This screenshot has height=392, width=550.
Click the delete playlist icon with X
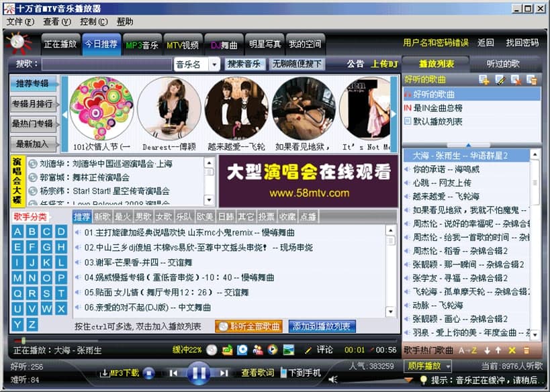(516, 80)
